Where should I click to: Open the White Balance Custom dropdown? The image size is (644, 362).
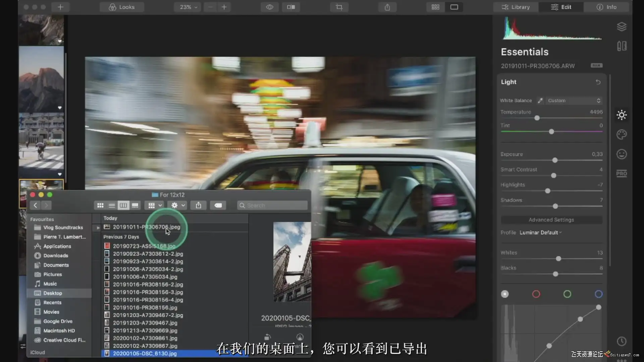[574, 101]
